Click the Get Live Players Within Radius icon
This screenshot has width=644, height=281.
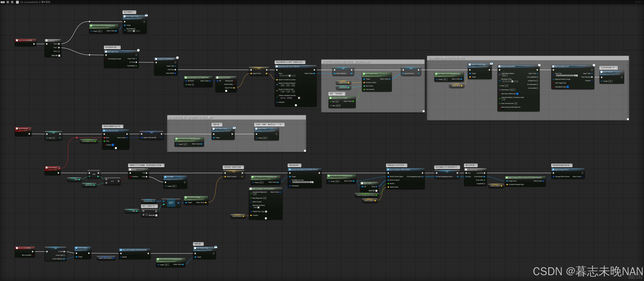(388, 170)
